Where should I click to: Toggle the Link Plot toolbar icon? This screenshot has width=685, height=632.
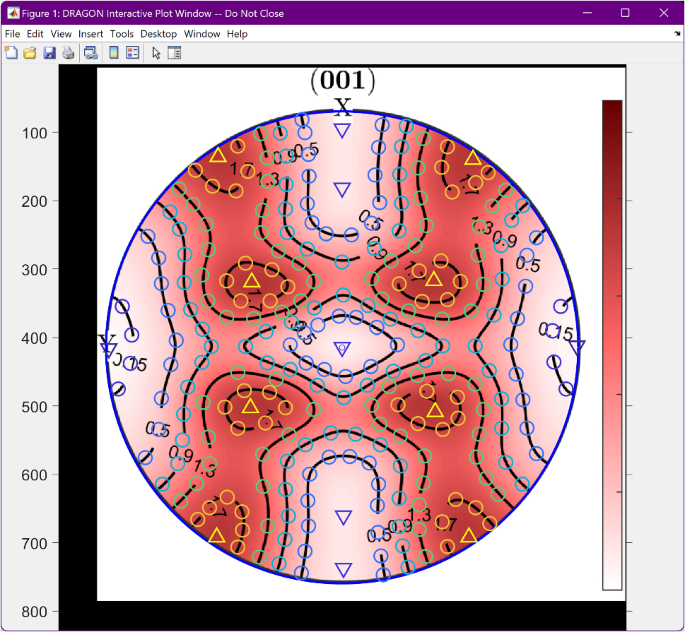point(91,53)
